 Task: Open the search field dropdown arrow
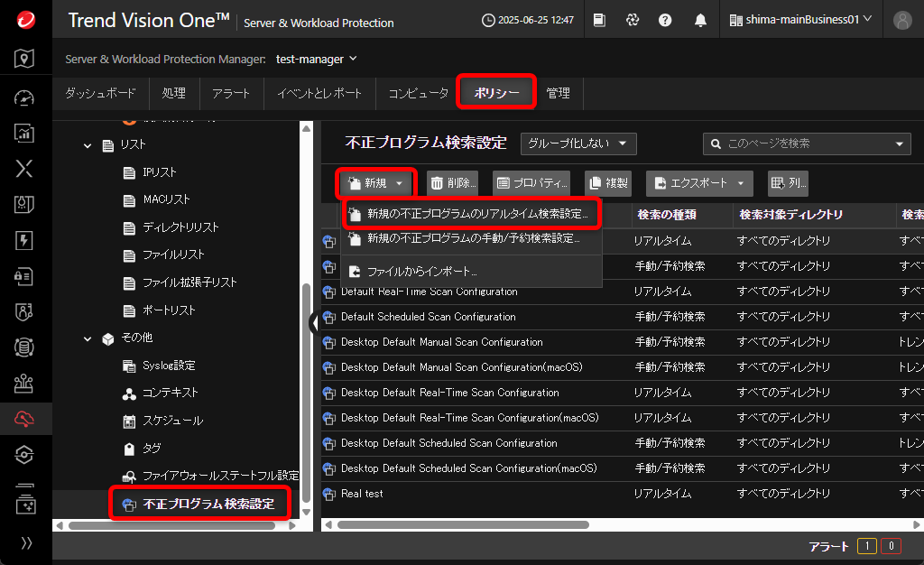click(x=900, y=144)
